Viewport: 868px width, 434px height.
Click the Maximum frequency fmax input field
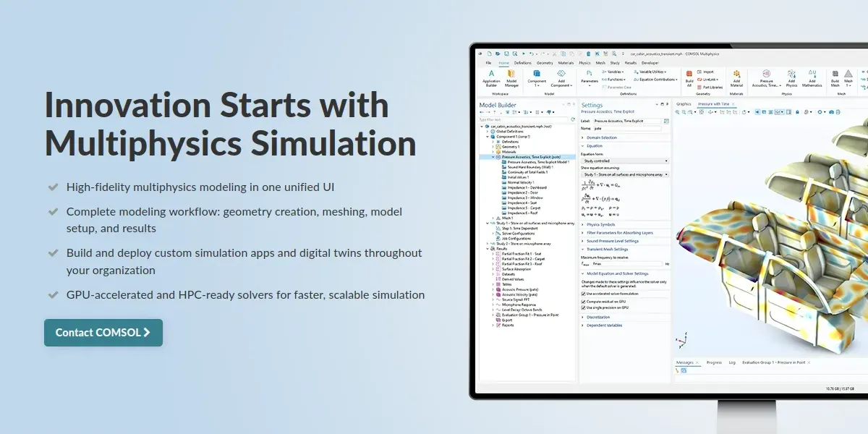pyautogui.click(x=626, y=264)
